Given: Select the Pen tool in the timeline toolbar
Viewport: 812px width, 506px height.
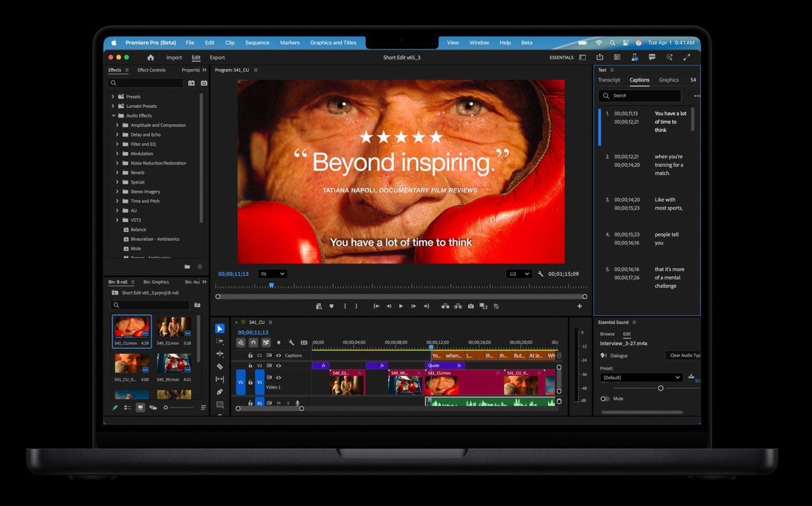Looking at the screenshot, I should [x=220, y=391].
